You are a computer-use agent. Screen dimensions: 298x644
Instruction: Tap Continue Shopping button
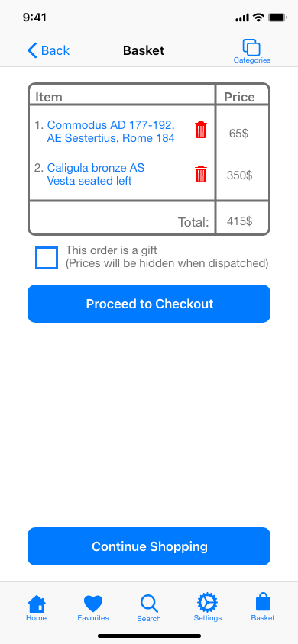149,546
